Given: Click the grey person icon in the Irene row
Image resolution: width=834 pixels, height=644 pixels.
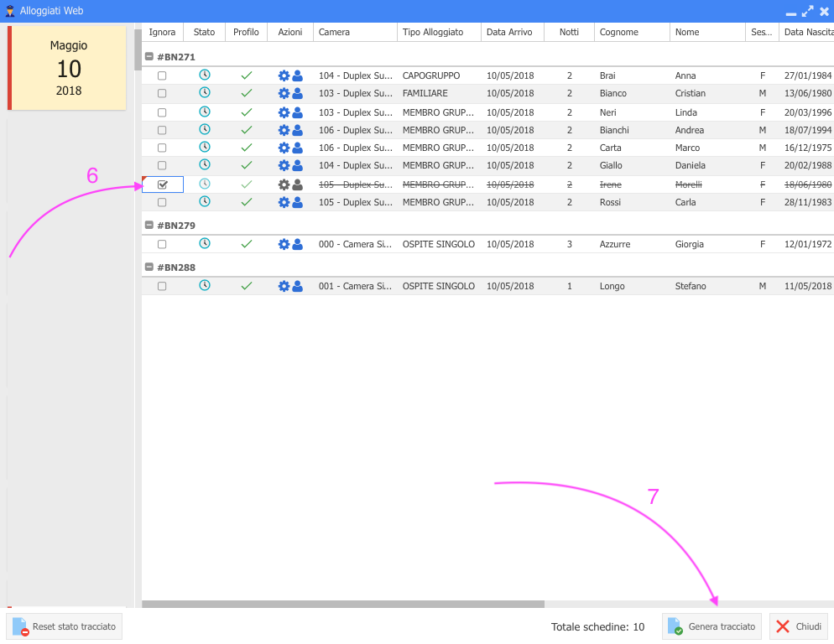Looking at the screenshot, I should [x=297, y=184].
